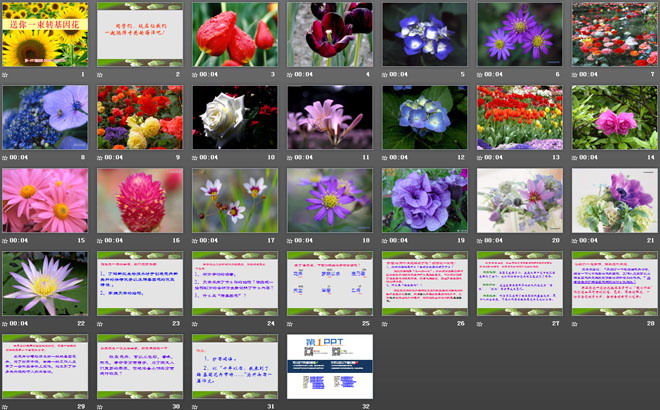Select the final PPT logo slide 32

click(x=329, y=365)
